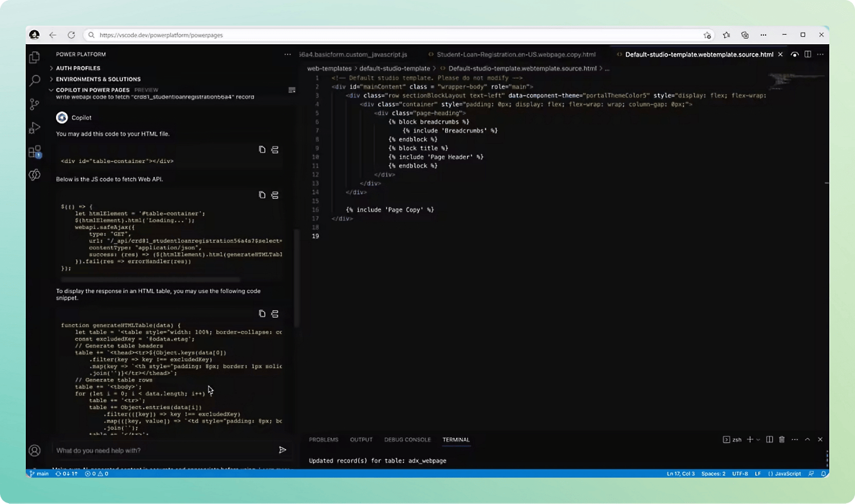Toggle the preview for the open file
This screenshot has width=855, height=504.
click(794, 54)
